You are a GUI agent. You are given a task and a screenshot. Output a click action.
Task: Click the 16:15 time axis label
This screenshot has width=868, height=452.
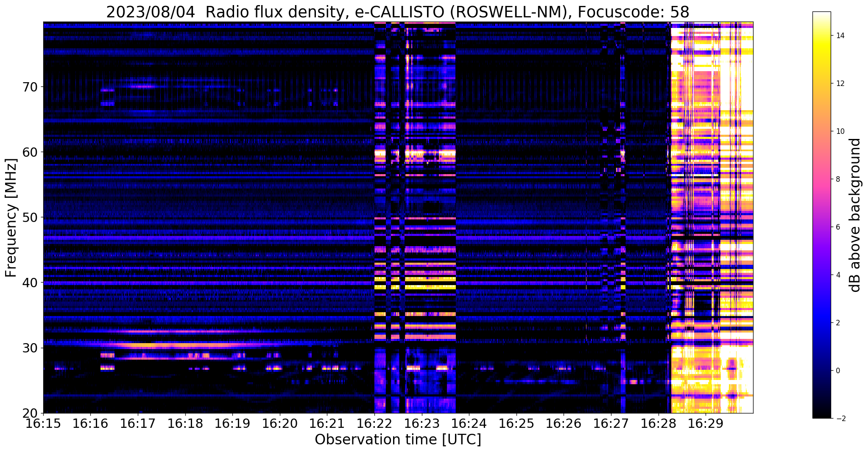[43, 424]
